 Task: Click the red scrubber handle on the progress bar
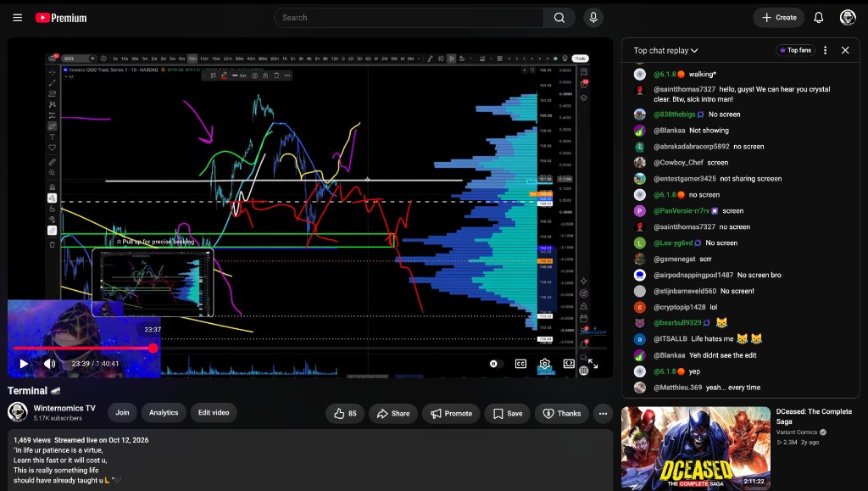(153, 349)
